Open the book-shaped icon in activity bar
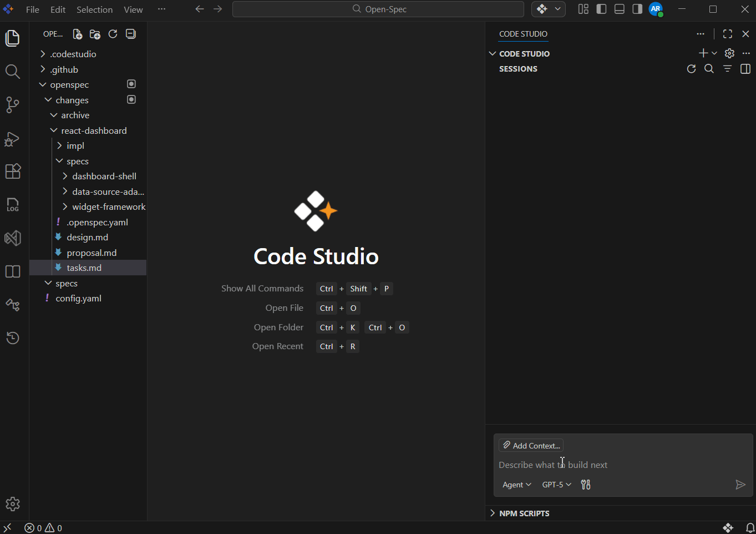Screen dimensions: 756x534 point(13,271)
